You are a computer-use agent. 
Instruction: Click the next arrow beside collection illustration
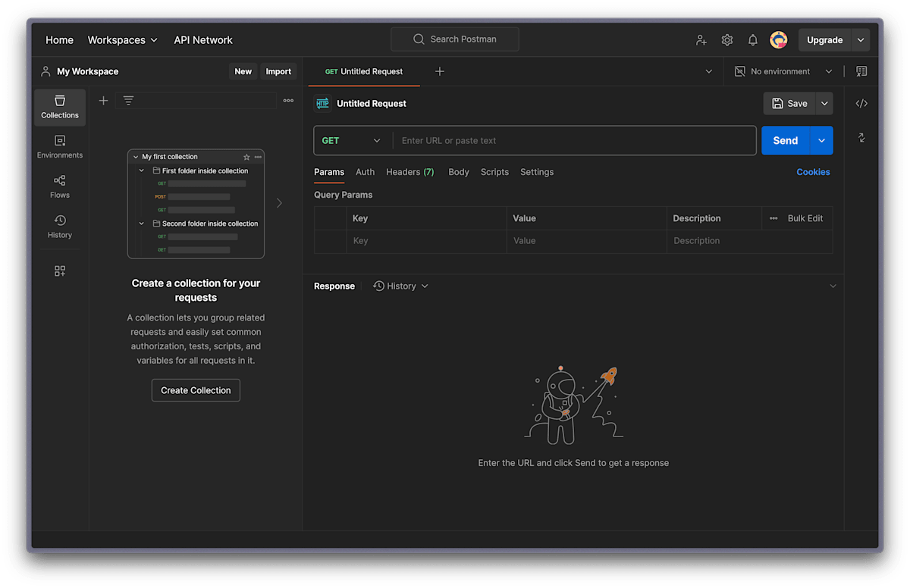[x=279, y=203]
